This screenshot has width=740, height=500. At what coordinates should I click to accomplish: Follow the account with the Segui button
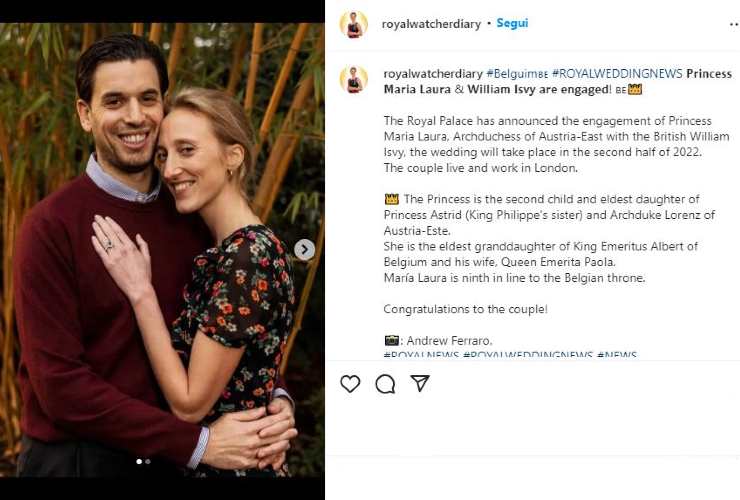(x=512, y=23)
